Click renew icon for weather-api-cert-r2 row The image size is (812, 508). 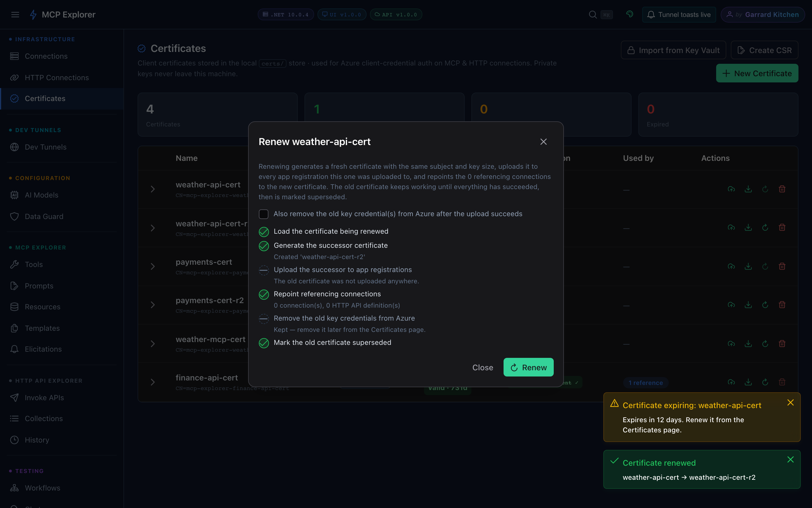pyautogui.click(x=765, y=227)
